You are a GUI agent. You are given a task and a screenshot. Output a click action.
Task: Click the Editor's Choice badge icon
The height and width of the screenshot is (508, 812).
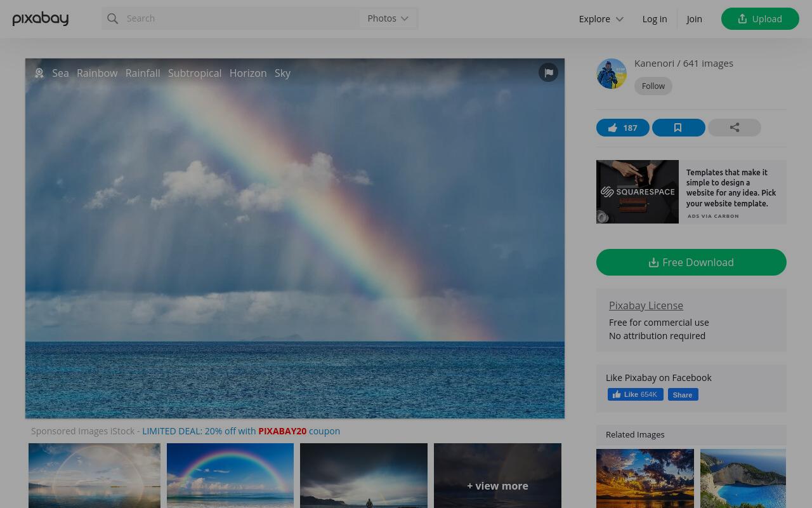39,73
